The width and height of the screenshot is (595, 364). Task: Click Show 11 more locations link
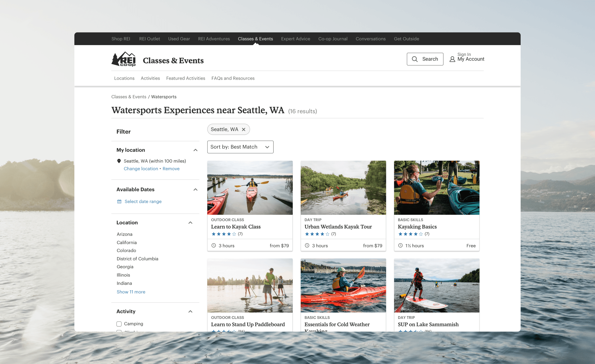pos(131,292)
